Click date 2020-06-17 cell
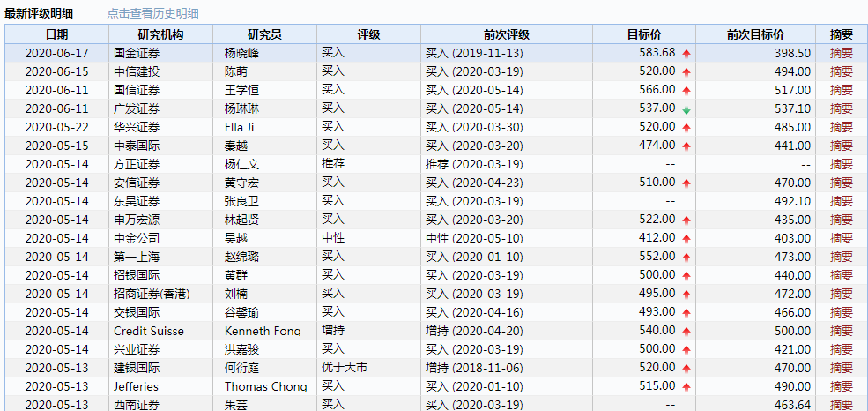This screenshot has width=868, height=411. (57, 53)
